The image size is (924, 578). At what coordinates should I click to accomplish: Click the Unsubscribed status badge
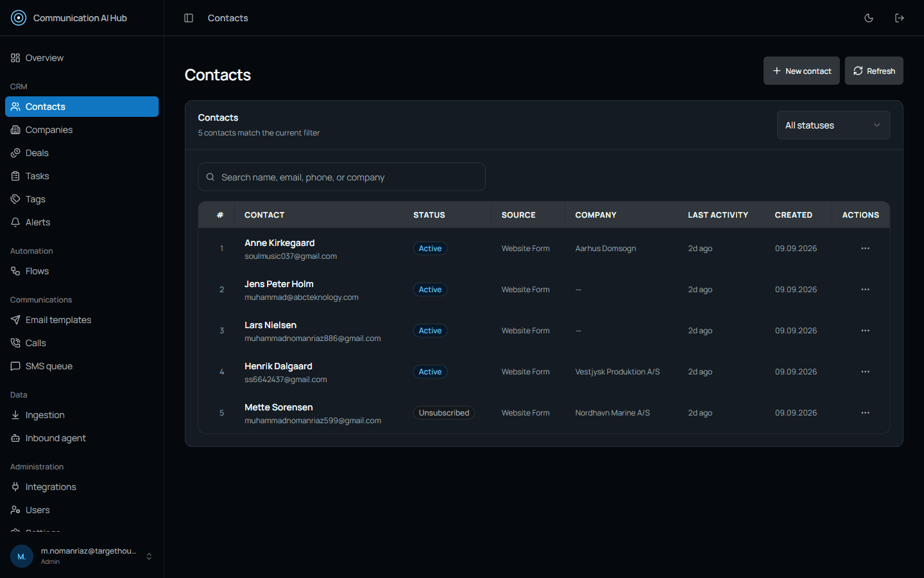point(443,413)
